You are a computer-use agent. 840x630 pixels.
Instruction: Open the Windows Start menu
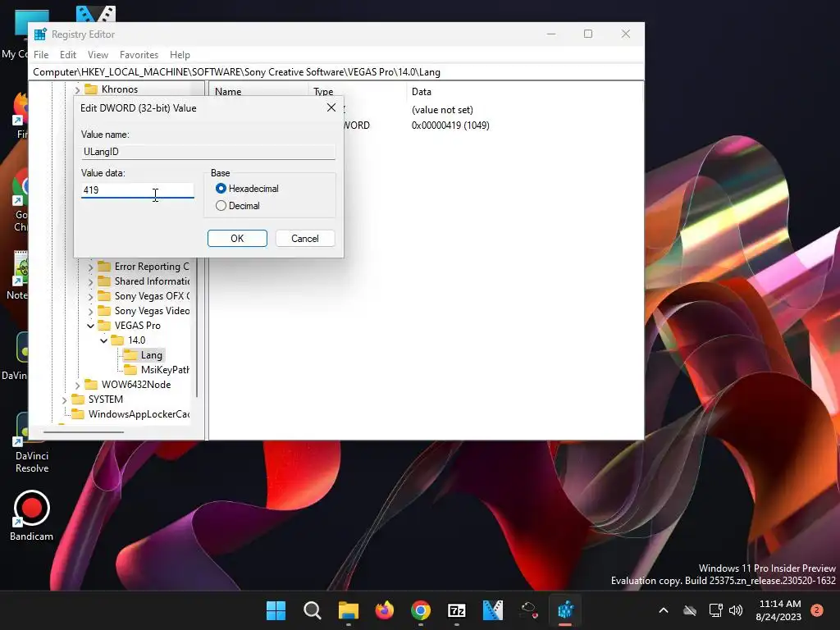click(276, 610)
